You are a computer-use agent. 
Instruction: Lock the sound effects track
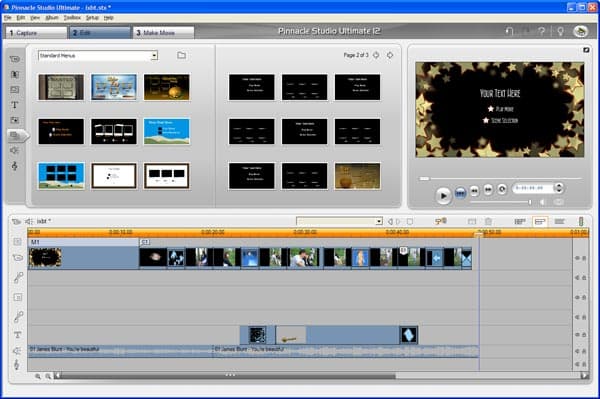click(x=584, y=351)
